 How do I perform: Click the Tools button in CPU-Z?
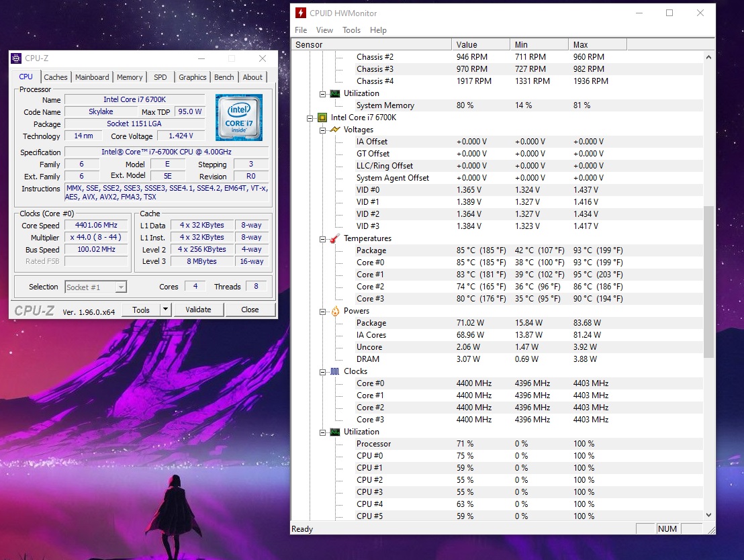click(x=141, y=310)
